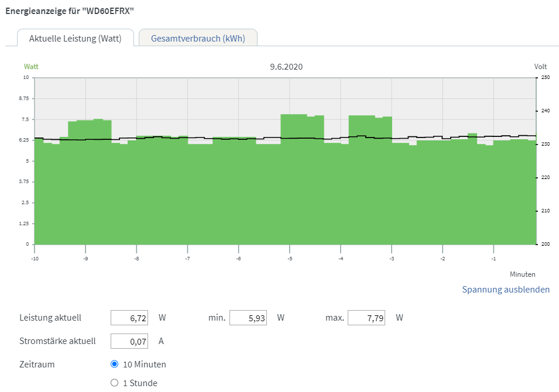Open the Gesamtverbrauch (kWh) tab

click(x=198, y=38)
